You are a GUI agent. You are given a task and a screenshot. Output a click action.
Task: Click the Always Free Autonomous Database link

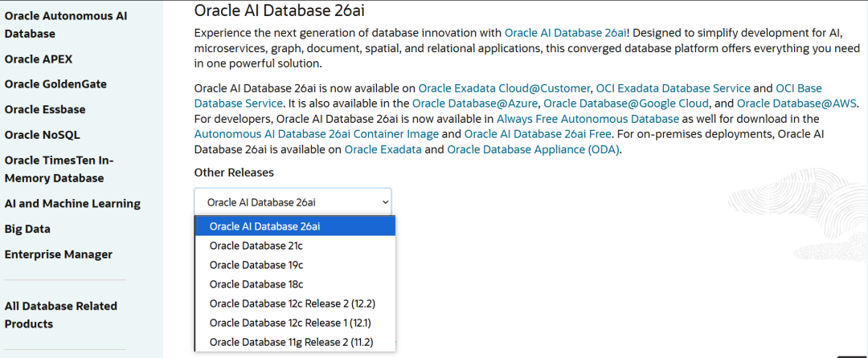tap(588, 119)
